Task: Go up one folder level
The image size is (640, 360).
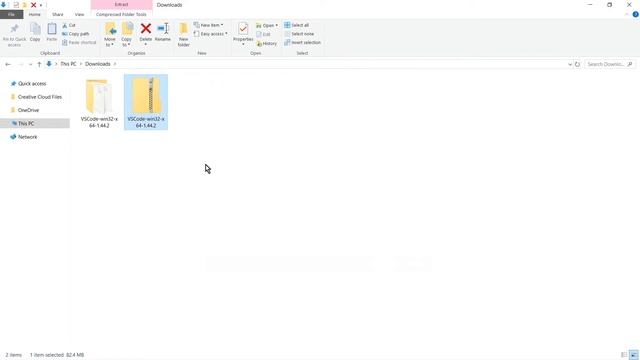Action: (39, 64)
